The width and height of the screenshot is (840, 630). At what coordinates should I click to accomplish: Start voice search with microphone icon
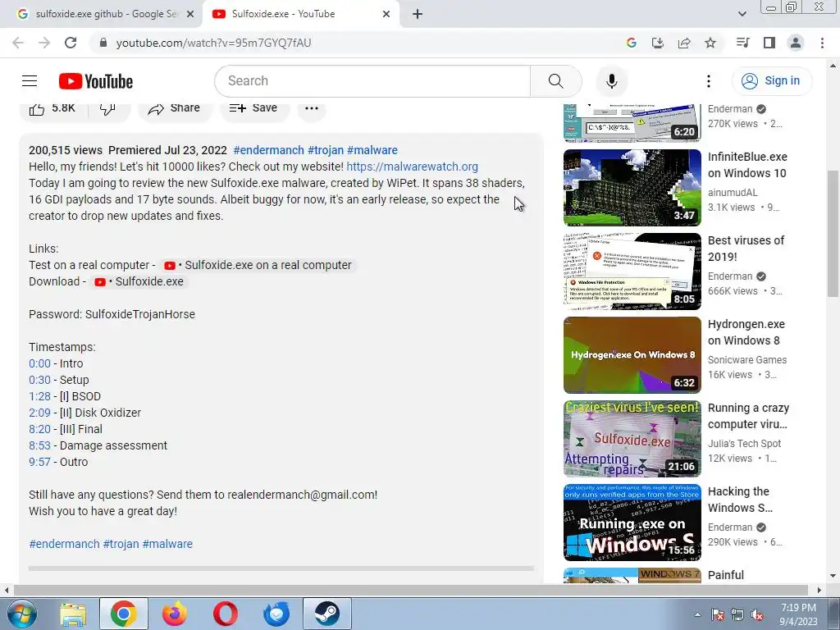(611, 81)
